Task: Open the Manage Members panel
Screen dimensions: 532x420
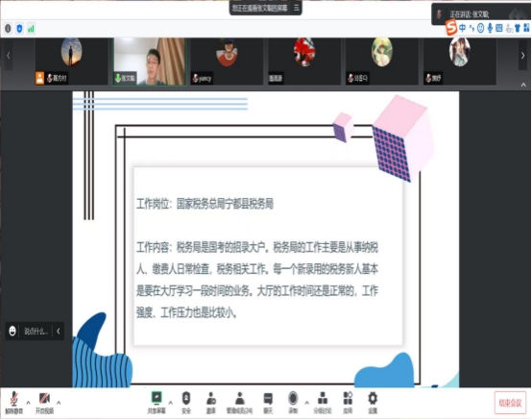Action: 239,403
